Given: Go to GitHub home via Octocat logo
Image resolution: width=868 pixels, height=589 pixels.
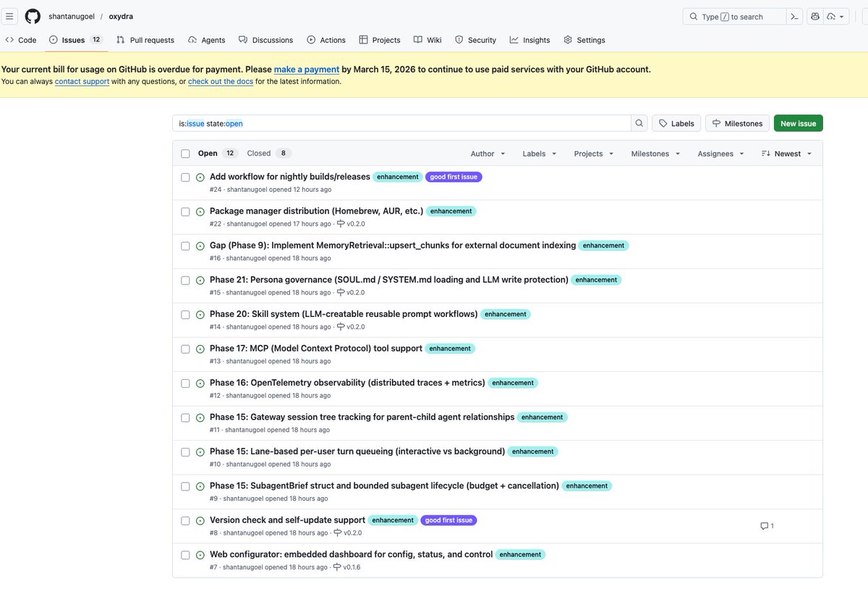Looking at the screenshot, I should (33, 16).
